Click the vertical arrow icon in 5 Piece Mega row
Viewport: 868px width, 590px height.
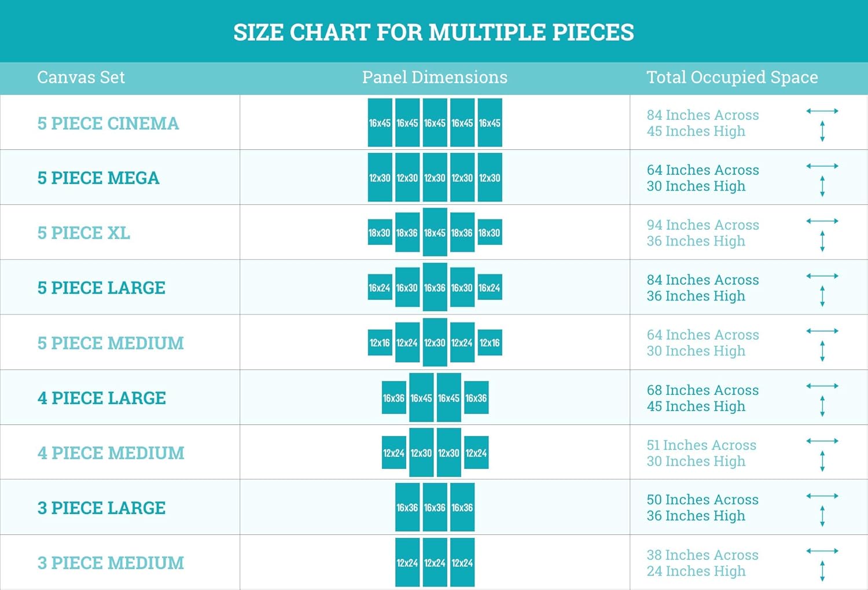pos(822,186)
